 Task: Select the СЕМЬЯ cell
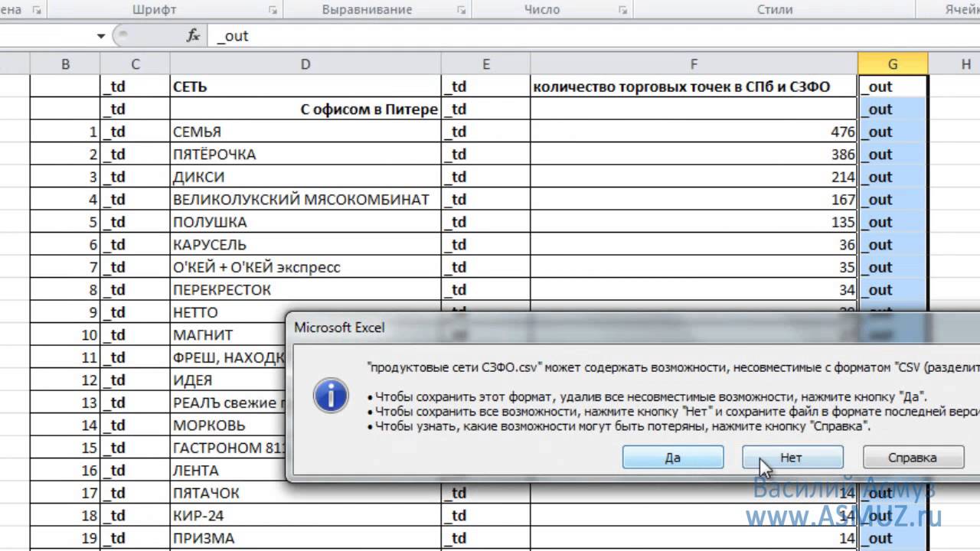(x=305, y=132)
